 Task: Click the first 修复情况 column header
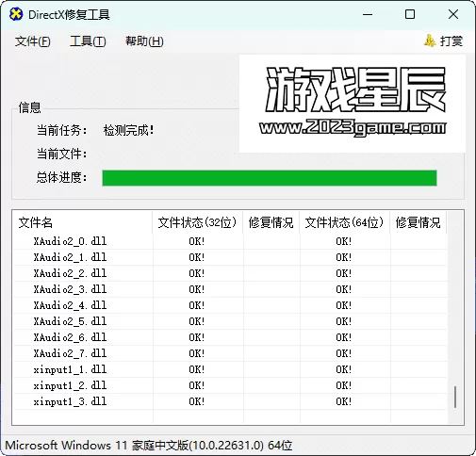[x=271, y=222]
